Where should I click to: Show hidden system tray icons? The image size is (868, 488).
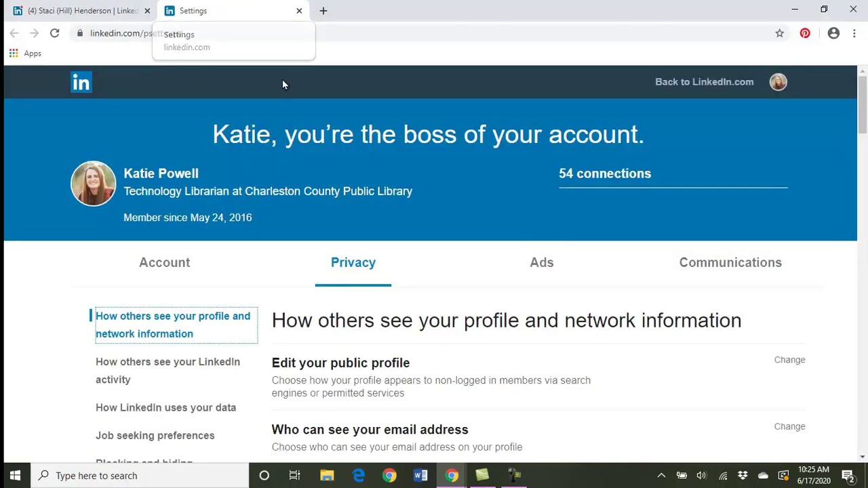(661, 476)
